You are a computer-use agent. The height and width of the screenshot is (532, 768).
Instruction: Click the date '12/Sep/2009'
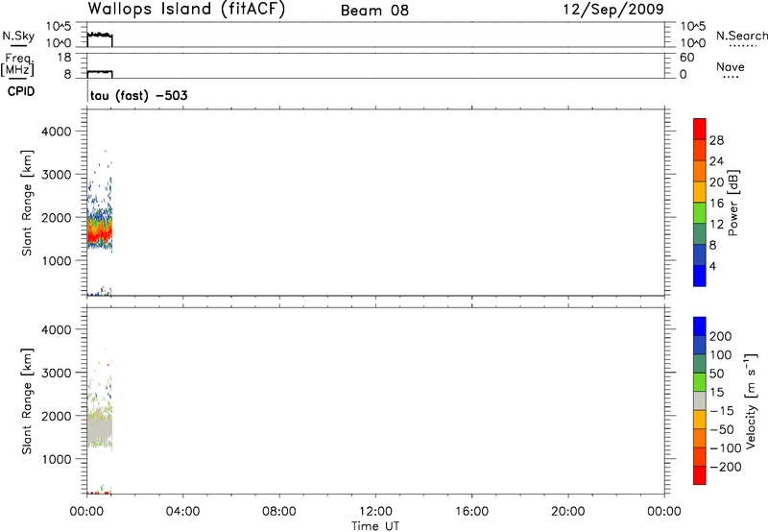(x=613, y=10)
